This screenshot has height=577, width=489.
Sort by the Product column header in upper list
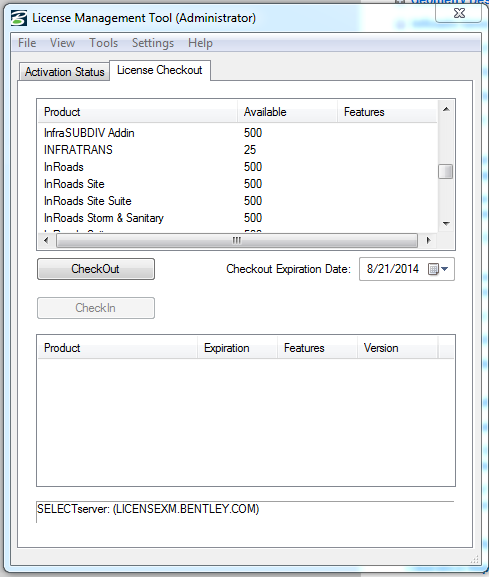pyautogui.click(x=138, y=112)
